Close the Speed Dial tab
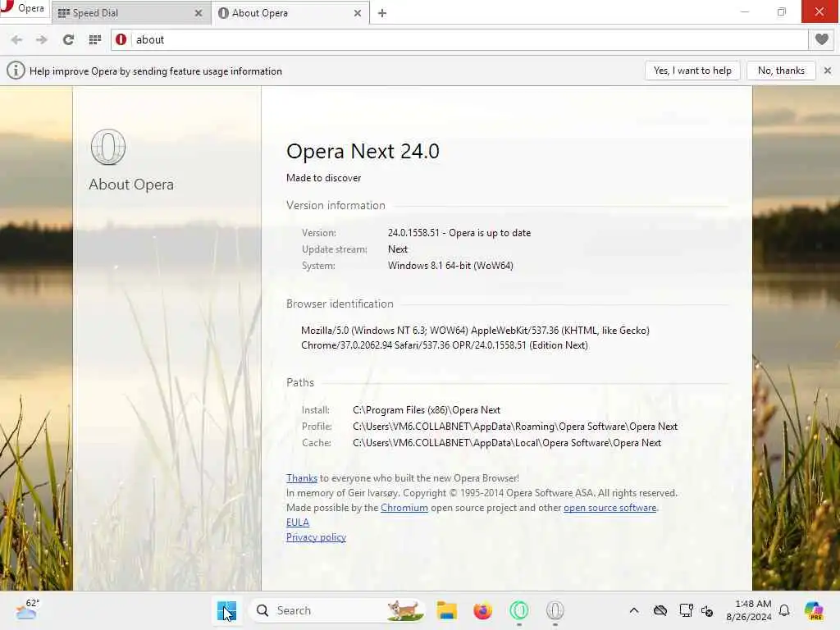This screenshot has width=840, height=630. point(199,13)
